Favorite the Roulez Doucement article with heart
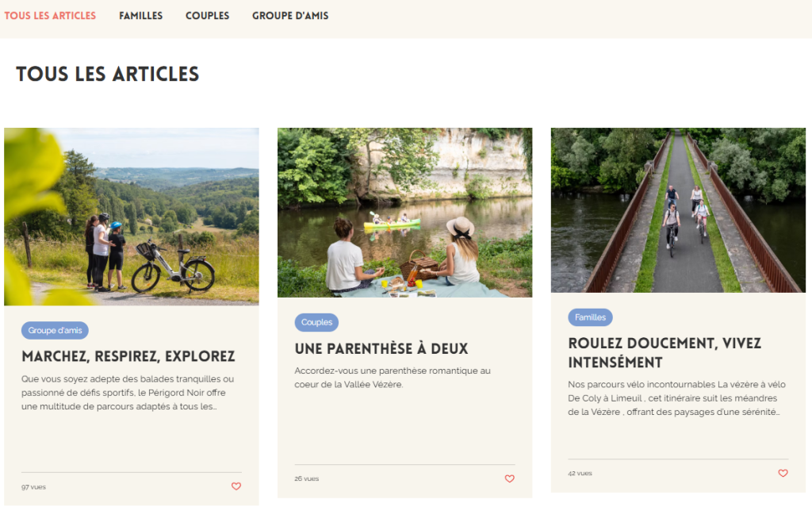This screenshot has width=812, height=507. click(x=783, y=473)
